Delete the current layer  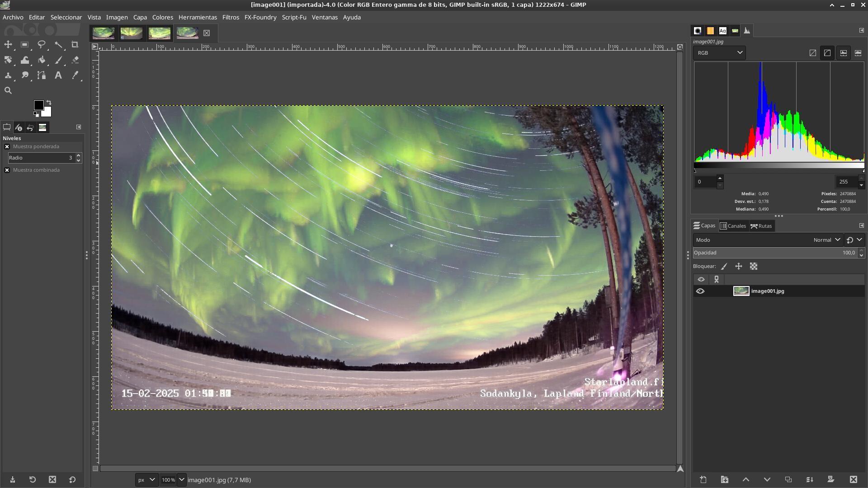click(853, 479)
